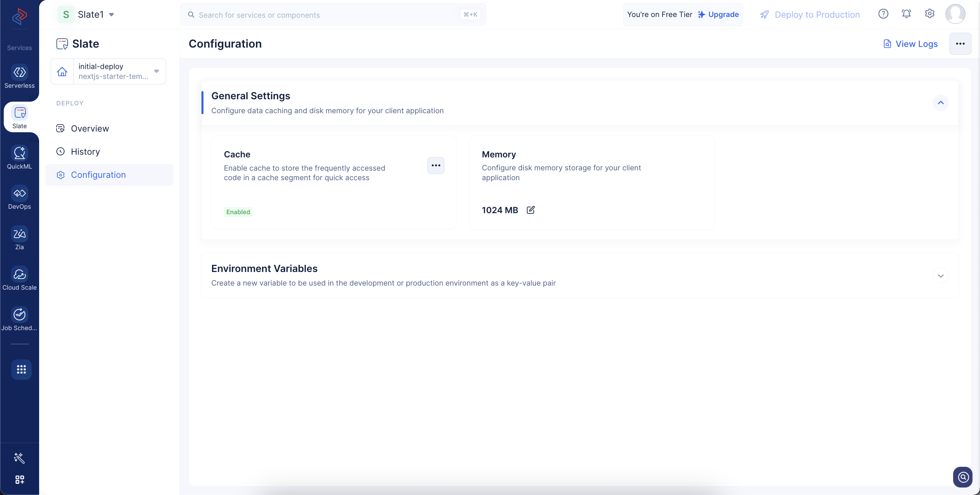Collapse the General Settings section
Screen dimensions: 980x495
pyautogui.click(x=941, y=103)
